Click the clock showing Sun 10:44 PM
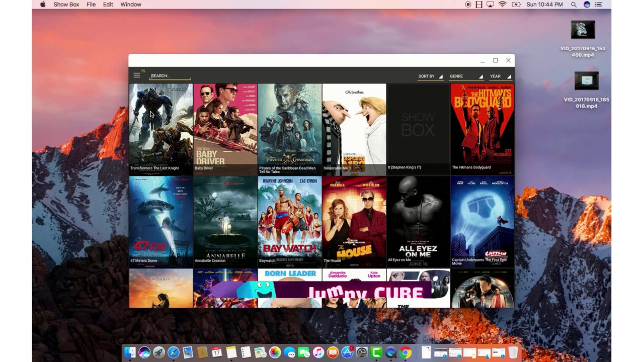This screenshot has width=644, height=362. (544, 5)
